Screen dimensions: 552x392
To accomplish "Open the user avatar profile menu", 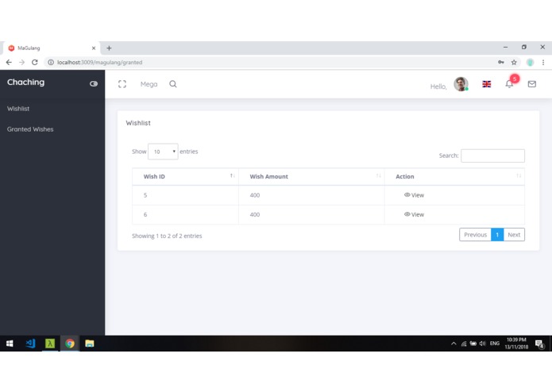I will click(x=461, y=84).
